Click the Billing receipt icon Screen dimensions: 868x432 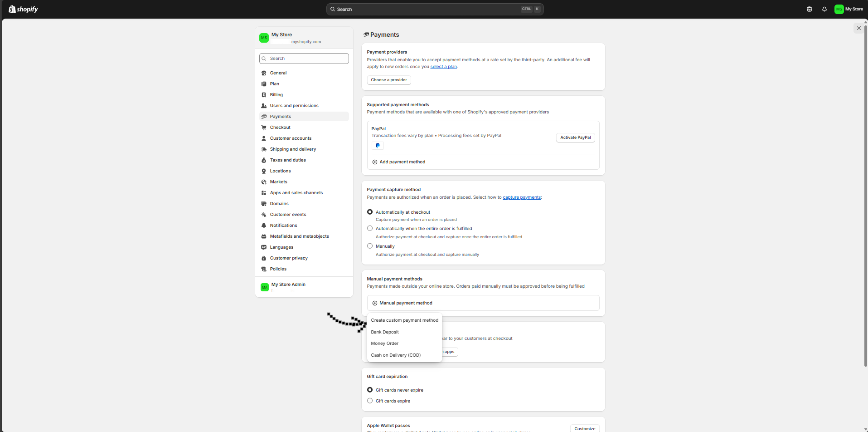coord(264,95)
